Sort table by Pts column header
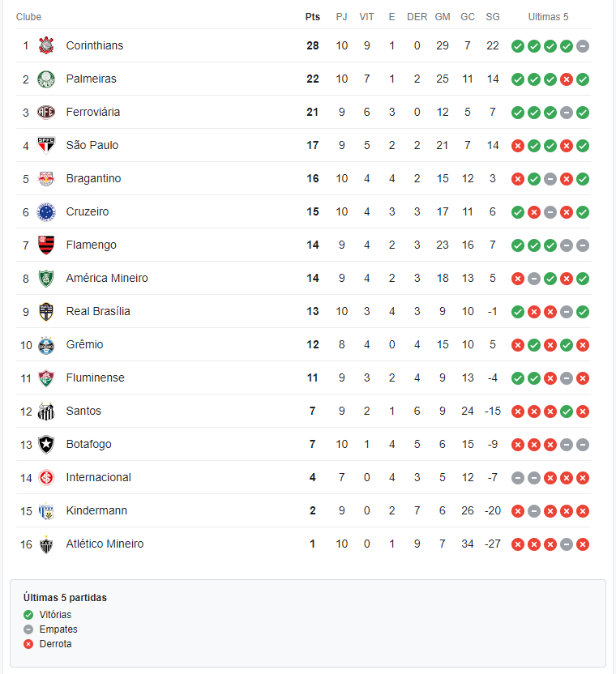Image resolution: width=616 pixels, height=674 pixels. [x=313, y=17]
